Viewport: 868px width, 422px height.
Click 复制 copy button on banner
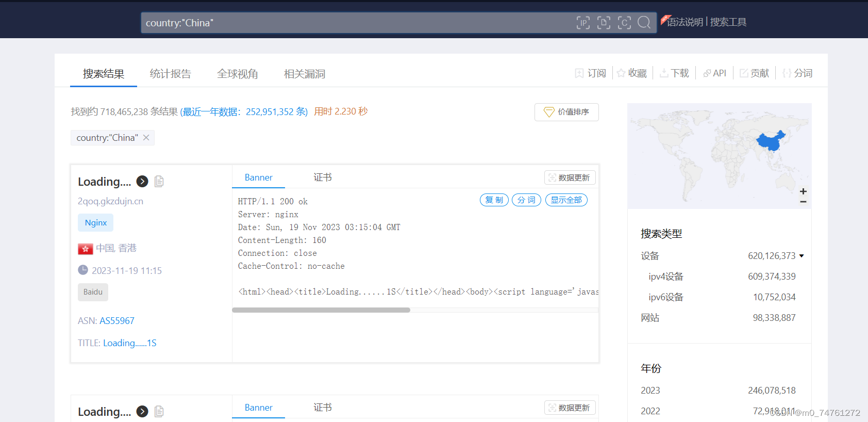tap(494, 200)
